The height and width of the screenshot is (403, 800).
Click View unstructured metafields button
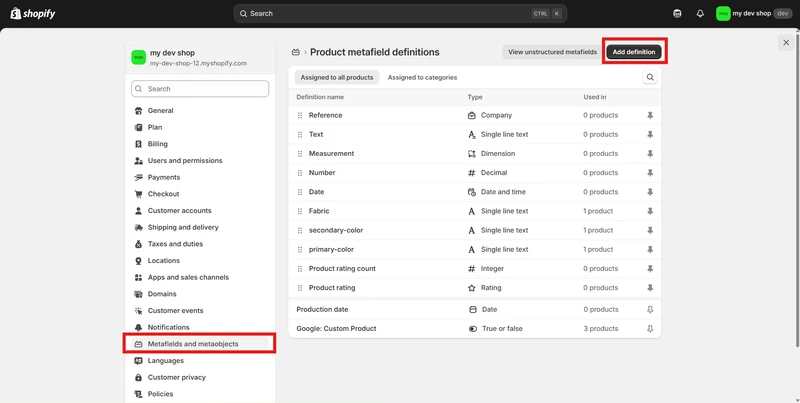point(553,52)
